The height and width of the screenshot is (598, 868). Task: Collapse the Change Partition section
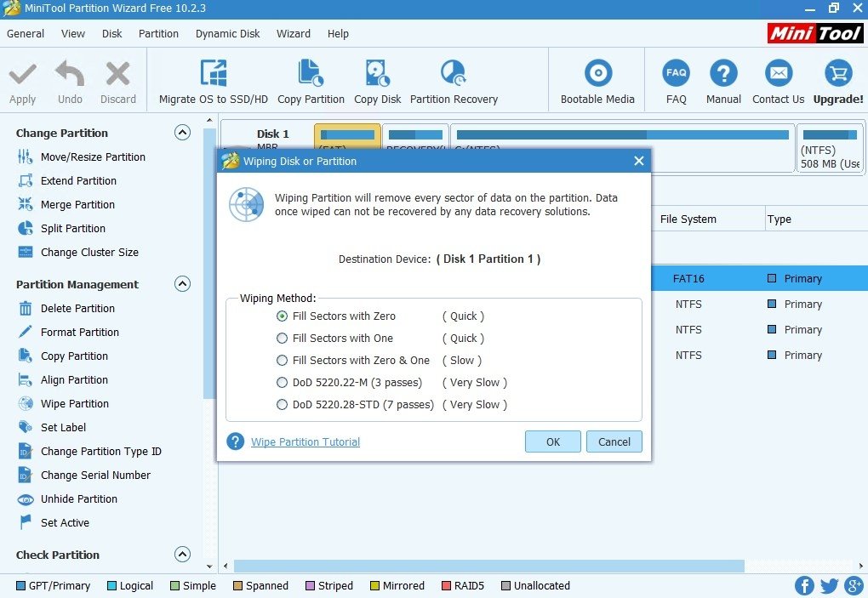(182, 132)
